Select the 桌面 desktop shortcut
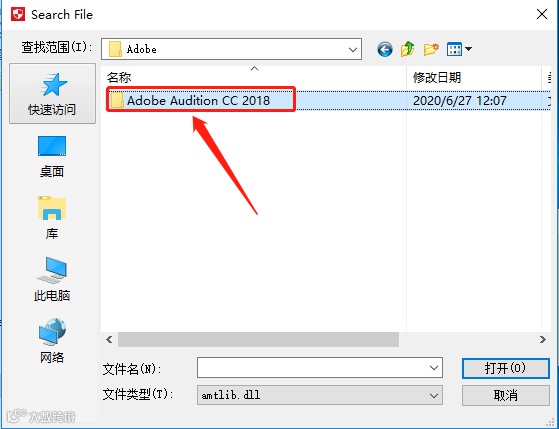This screenshot has height=429, width=559. (52, 157)
